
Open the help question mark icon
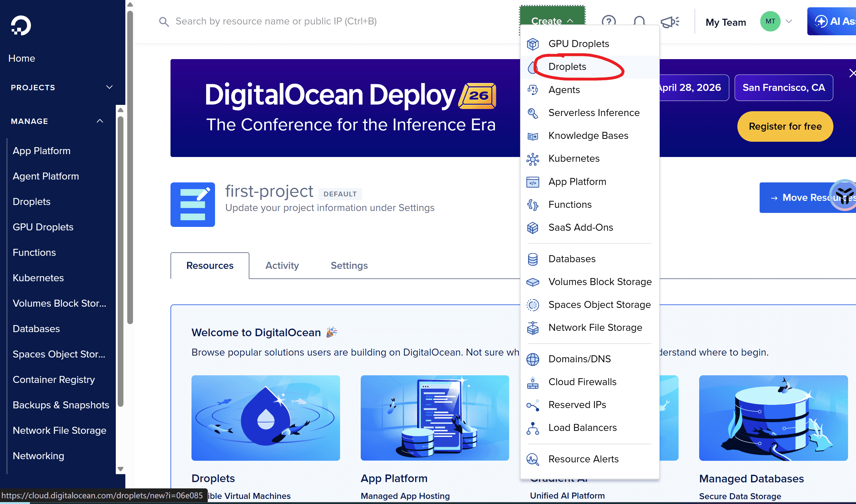coord(609,21)
